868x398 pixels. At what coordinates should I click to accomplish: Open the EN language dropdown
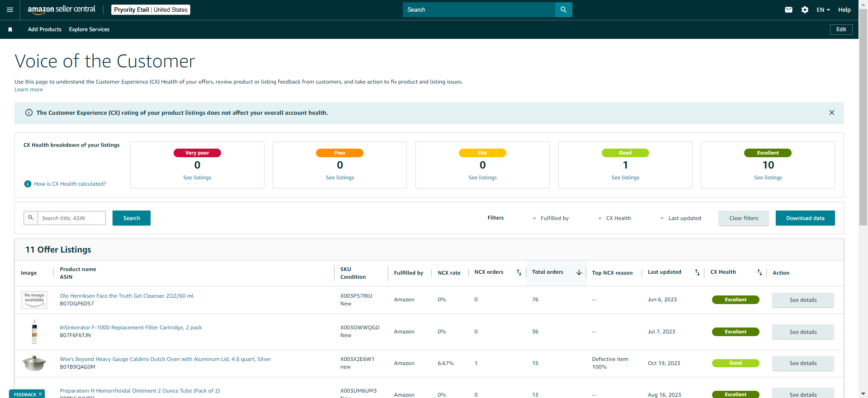tap(823, 9)
